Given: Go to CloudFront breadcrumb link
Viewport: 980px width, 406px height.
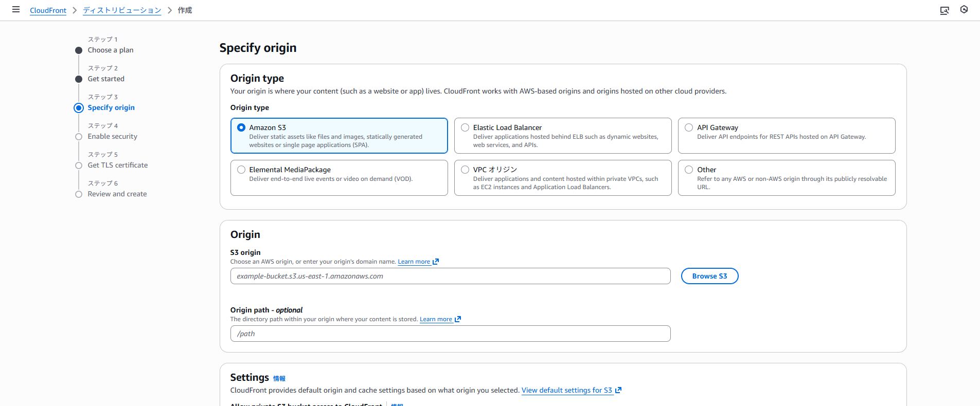Looking at the screenshot, I should point(48,10).
